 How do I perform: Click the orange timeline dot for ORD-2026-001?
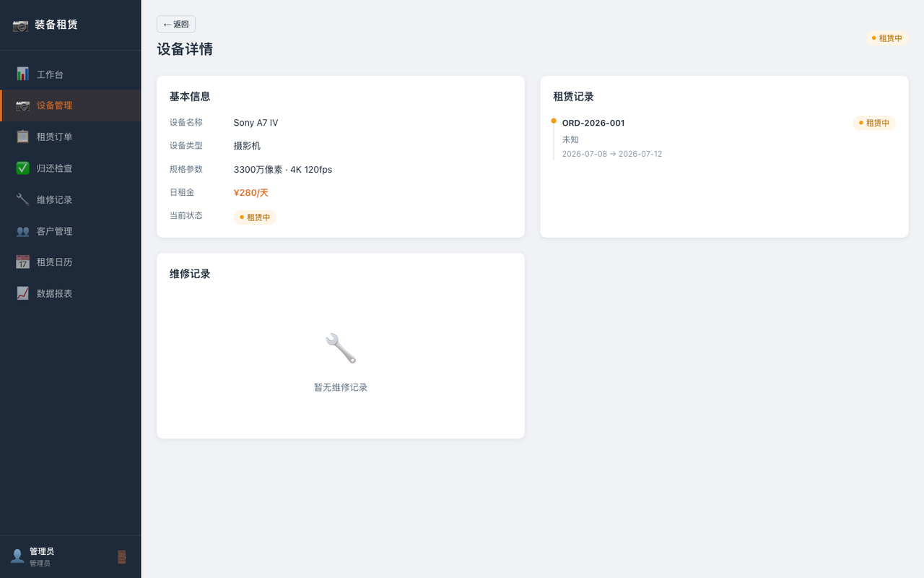point(554,121)
